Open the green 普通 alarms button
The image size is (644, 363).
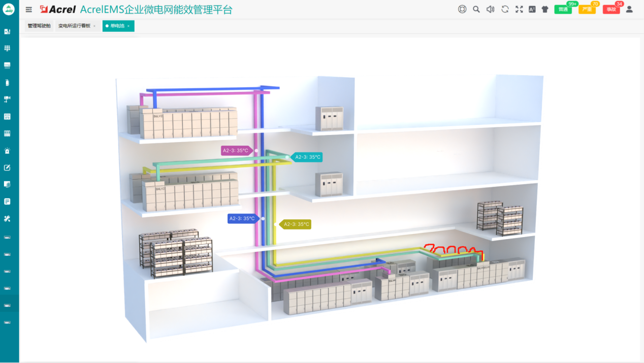563,10
